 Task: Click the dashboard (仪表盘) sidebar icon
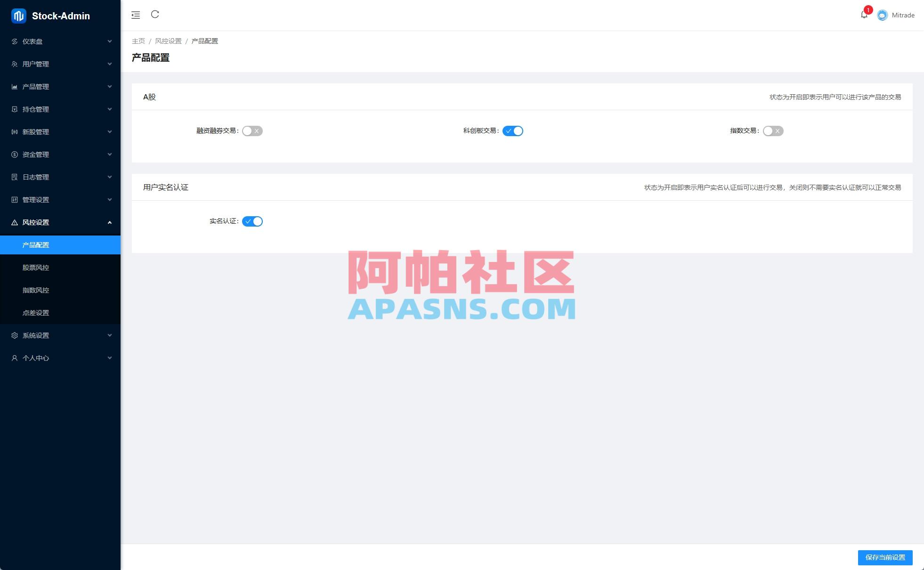14,41
